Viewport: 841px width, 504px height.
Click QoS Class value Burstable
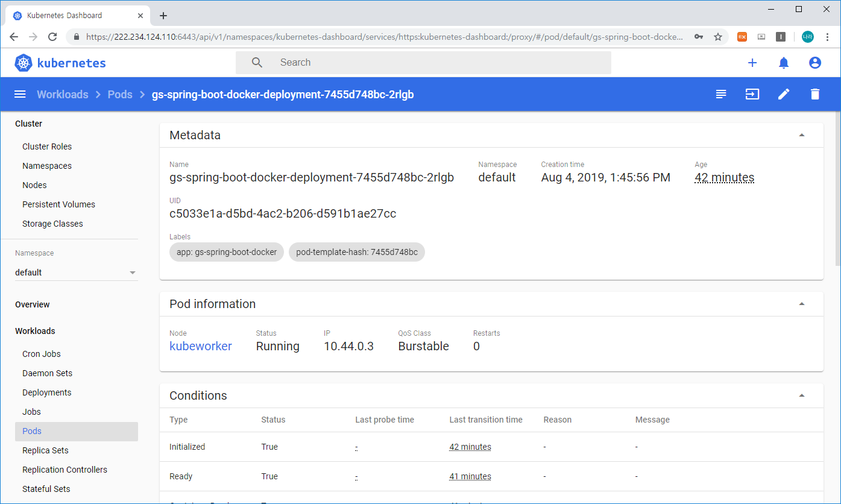coord(424,346)
